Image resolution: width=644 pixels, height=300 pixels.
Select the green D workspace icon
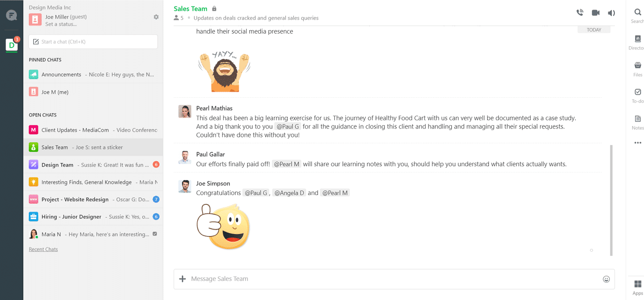pos(11,45)
